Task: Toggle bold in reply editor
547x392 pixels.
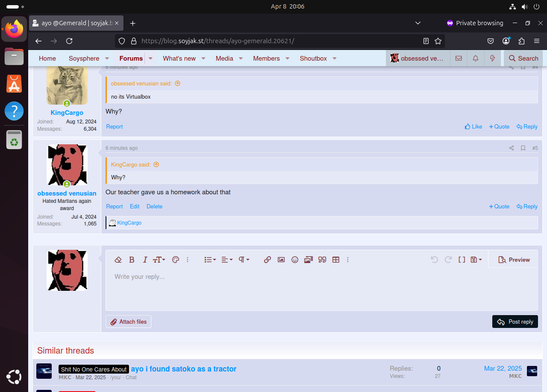Action: (x=132, y=260)
